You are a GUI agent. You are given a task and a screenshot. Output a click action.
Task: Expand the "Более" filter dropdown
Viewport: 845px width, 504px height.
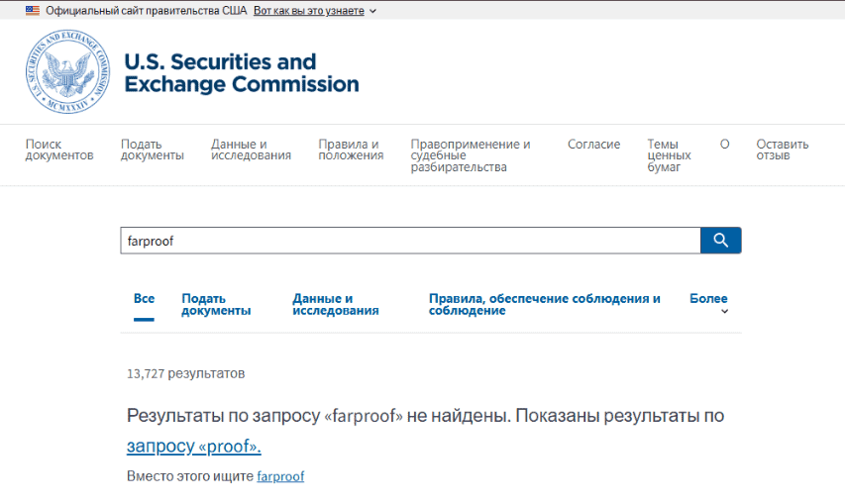click(x=708, y=304)
